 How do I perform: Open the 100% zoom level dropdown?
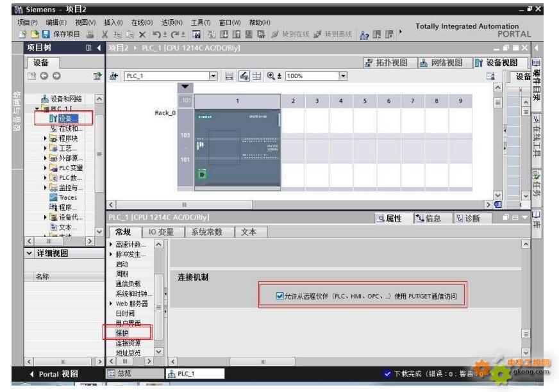343,76
